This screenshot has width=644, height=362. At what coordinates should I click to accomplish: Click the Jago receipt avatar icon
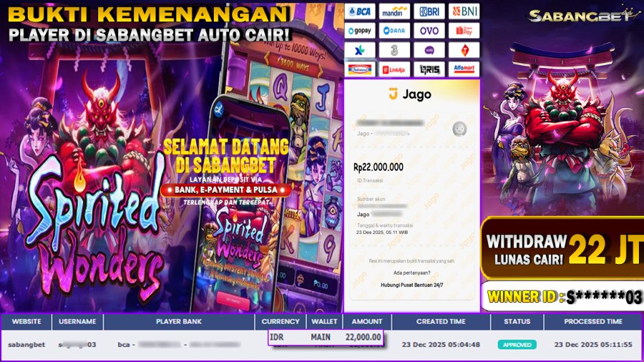459,129
